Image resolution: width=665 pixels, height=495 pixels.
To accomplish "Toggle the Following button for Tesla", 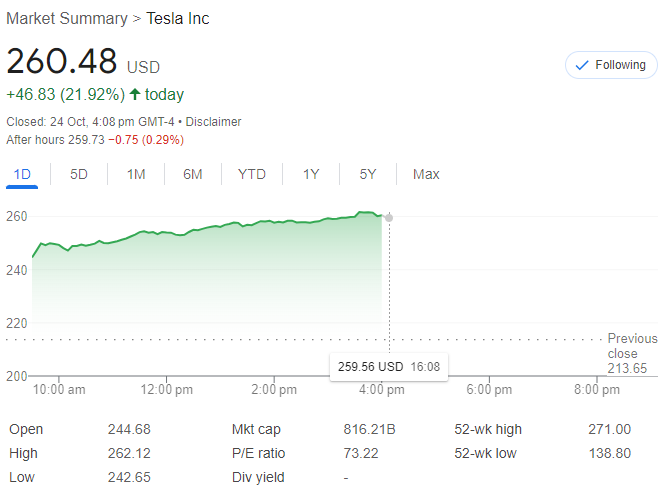I will pos(610,65).
